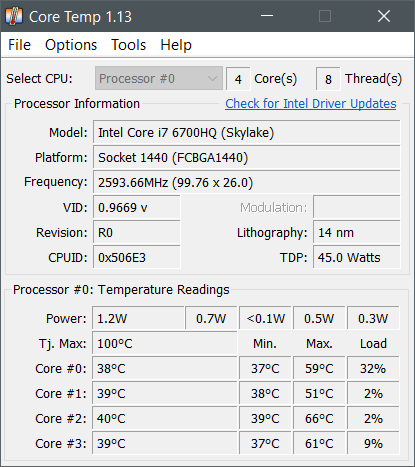Expand the Select CPU Processor #0 dropdown
The image size is (415, 467).
[159, 79]
